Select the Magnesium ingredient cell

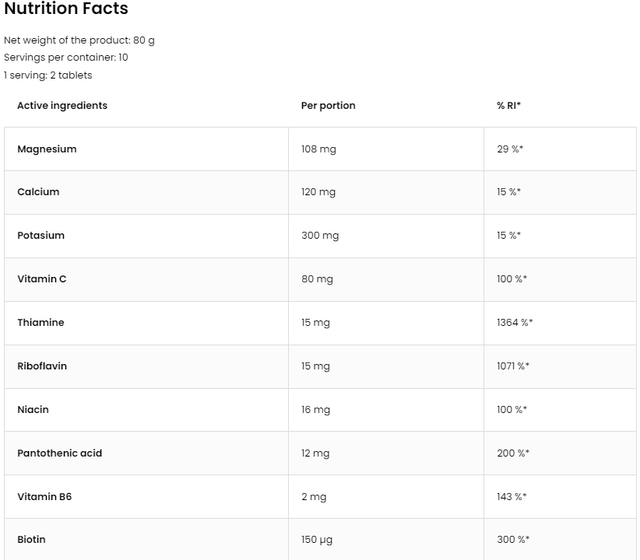click(x=47, y=149)
